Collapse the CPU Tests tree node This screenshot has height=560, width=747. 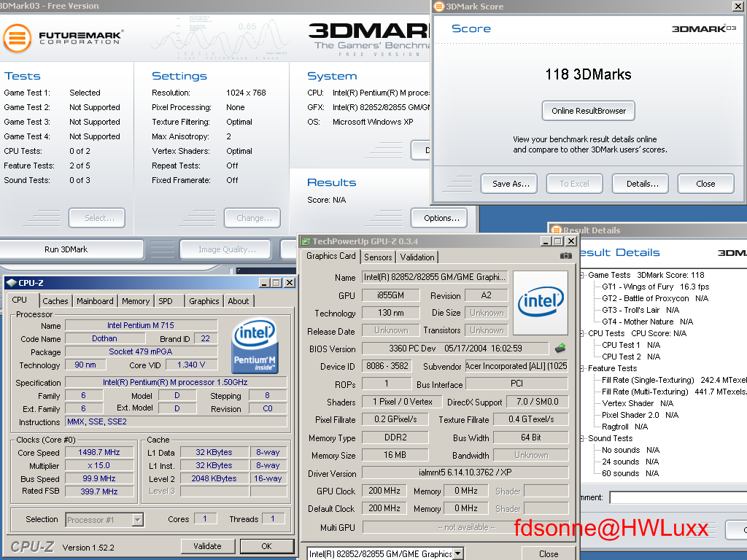(x=582, y=333)
